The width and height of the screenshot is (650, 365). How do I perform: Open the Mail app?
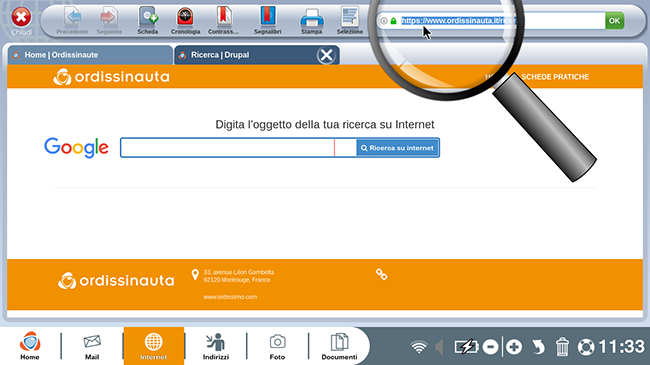point(92,347)
